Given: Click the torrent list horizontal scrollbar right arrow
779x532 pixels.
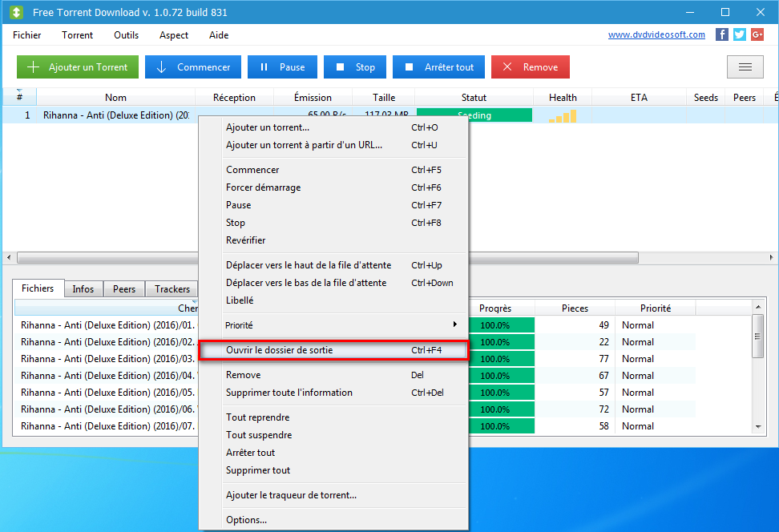Looking at the screenshot, I should [x=771, y=257].
